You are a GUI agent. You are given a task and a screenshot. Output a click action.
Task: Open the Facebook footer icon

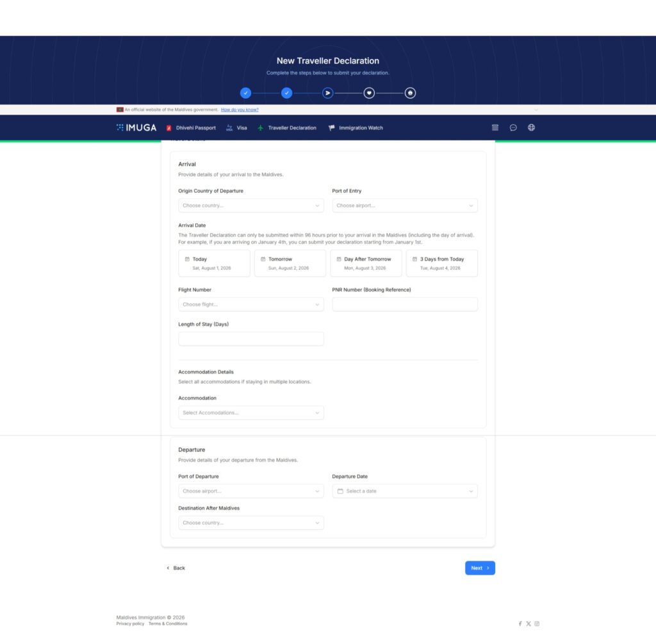[x=520, y=623]
